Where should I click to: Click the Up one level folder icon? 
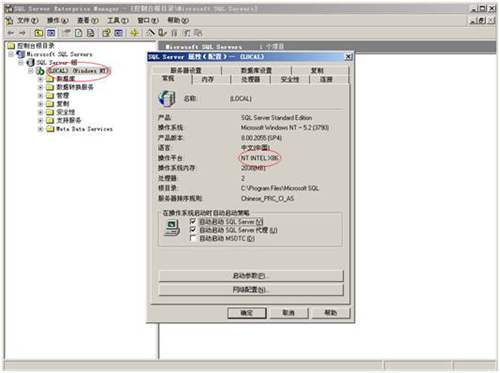point(38,33)
